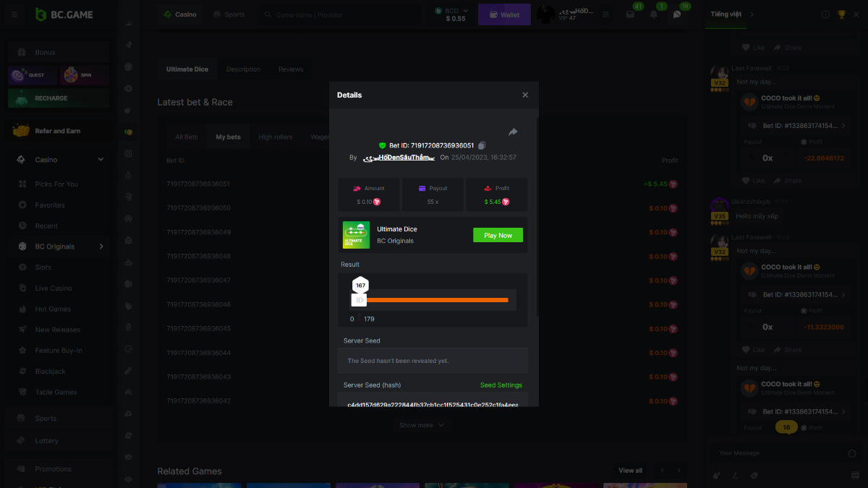Select the Sports tab in header

229,14
